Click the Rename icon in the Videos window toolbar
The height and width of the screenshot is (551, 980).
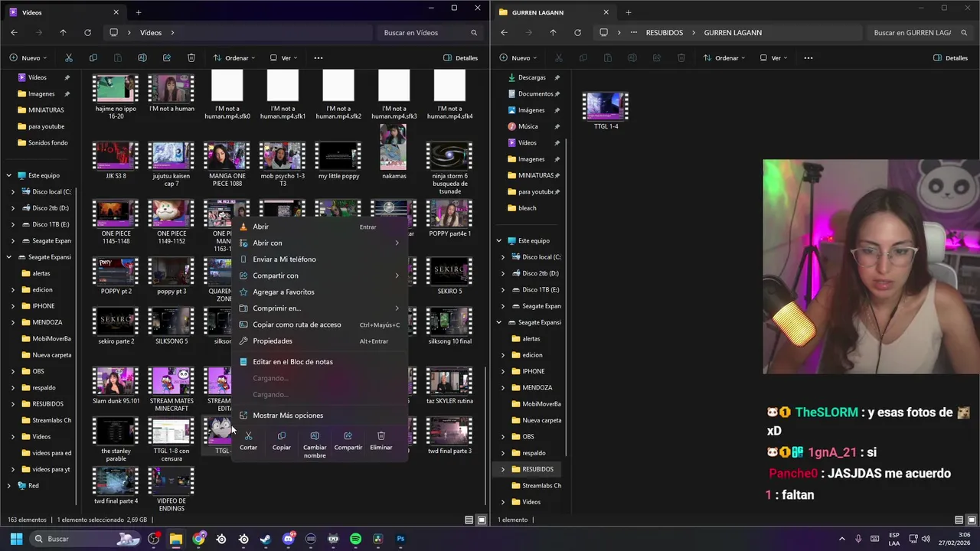pyautogui.click(x=142, y=58)
